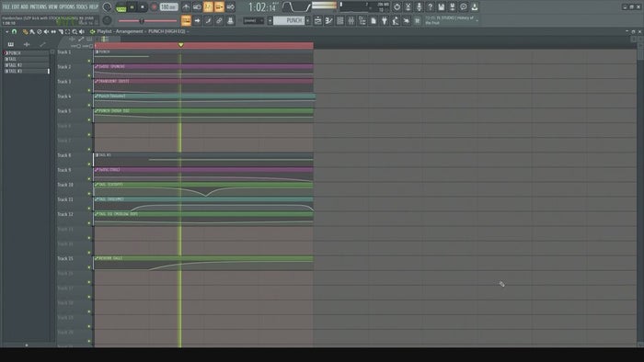Open the chat/support bubble icon
644x362 pixels.
(x=464, y=7)
